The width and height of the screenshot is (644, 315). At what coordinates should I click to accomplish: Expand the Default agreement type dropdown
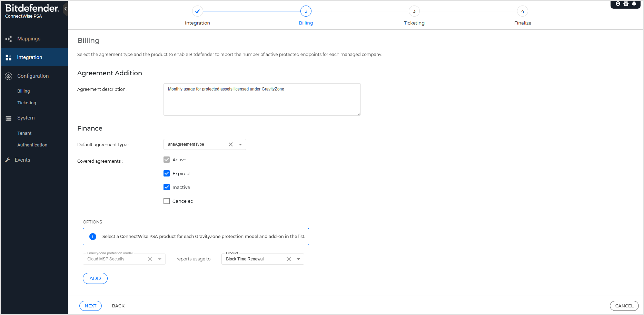(x=240, y=144)
